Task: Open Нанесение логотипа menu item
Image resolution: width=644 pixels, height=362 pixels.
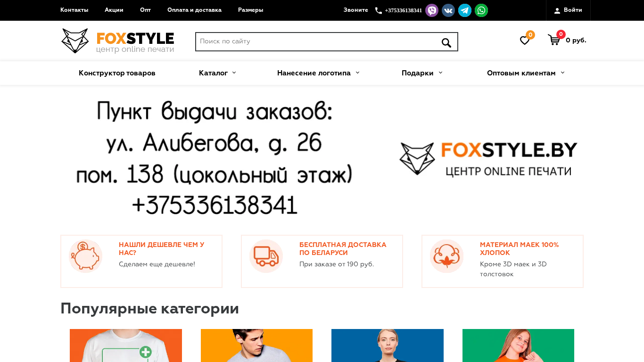Action: [x=314, y=73]
